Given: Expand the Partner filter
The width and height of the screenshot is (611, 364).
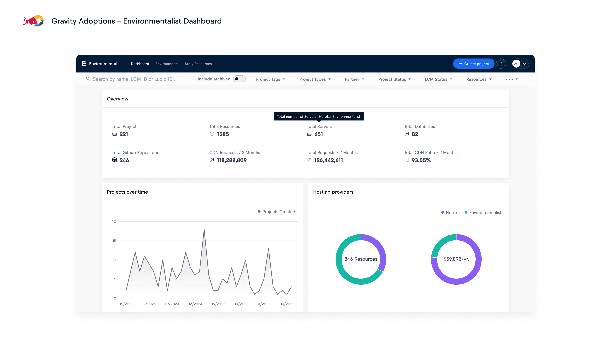Looking at the screenshot, I should (x=355, y=79).
